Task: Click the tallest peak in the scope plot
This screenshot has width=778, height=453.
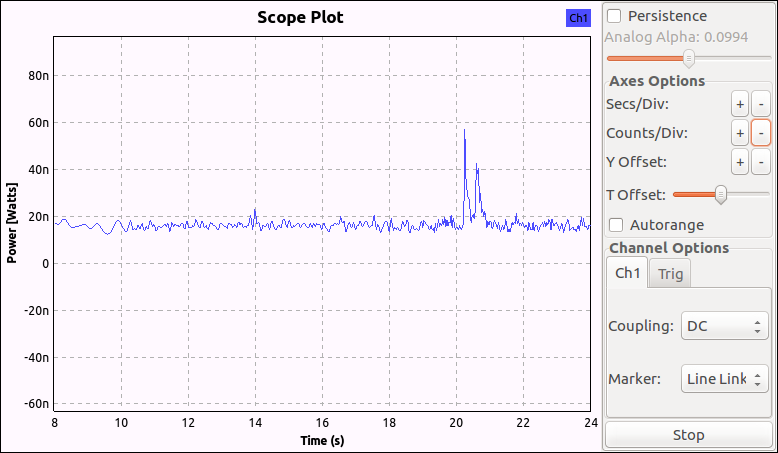Action: coord(464,131)
